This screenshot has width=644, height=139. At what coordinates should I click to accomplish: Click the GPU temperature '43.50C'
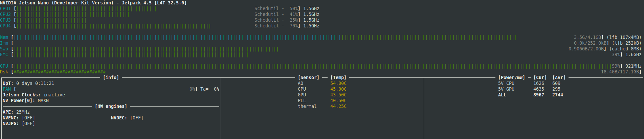[338, 95]
